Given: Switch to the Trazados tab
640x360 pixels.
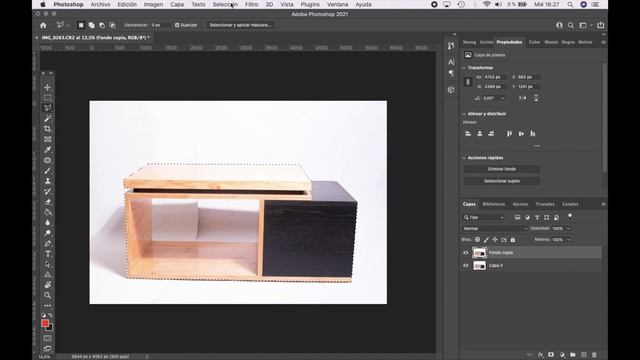Looking at the screenshot, I should click(x=545, y=204).
